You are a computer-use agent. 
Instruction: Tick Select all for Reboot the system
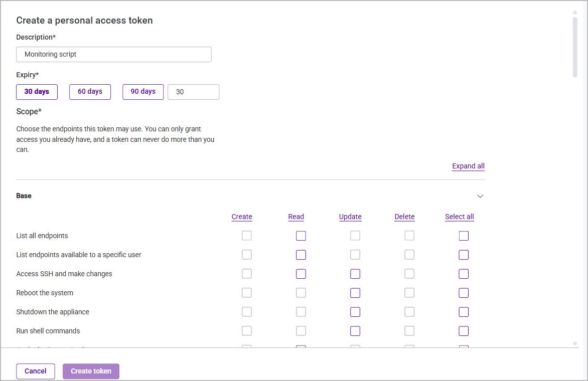464,293
